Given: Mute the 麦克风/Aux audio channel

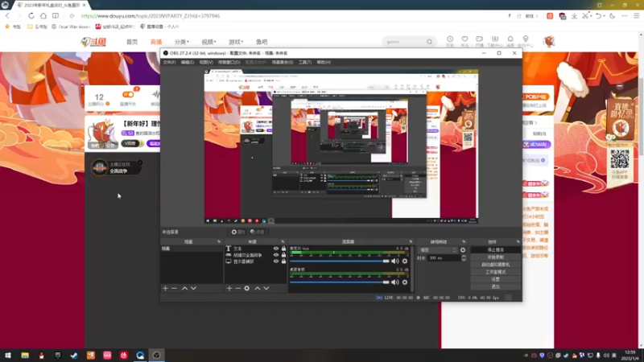Looking at the screenshot, I should (x=395, y=261).
